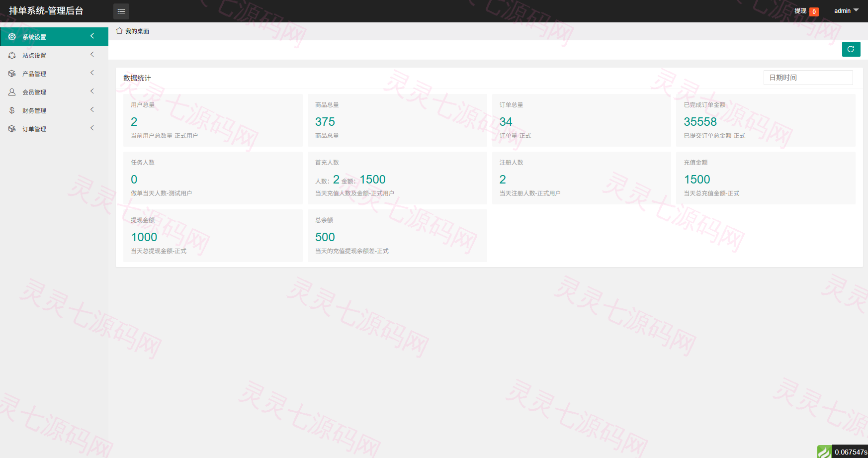Click the 商品总量 value 375
Screen dimensions: 868x458
coord(325,122)
